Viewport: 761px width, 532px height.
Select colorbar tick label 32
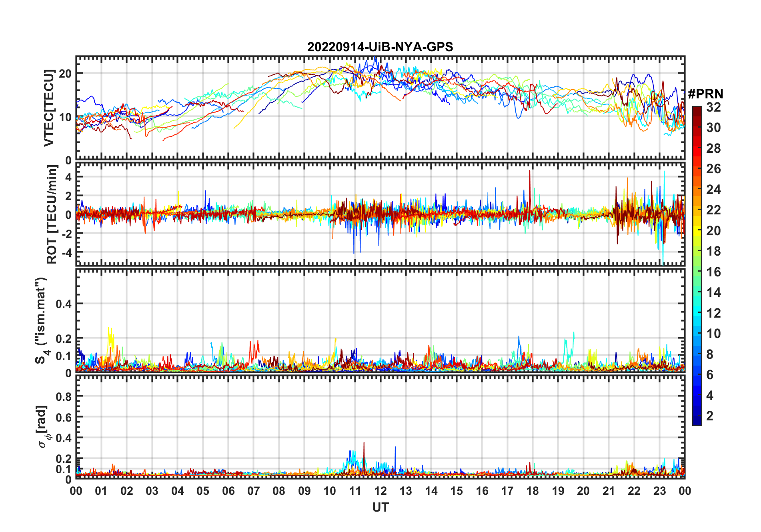tap(713, 107)
